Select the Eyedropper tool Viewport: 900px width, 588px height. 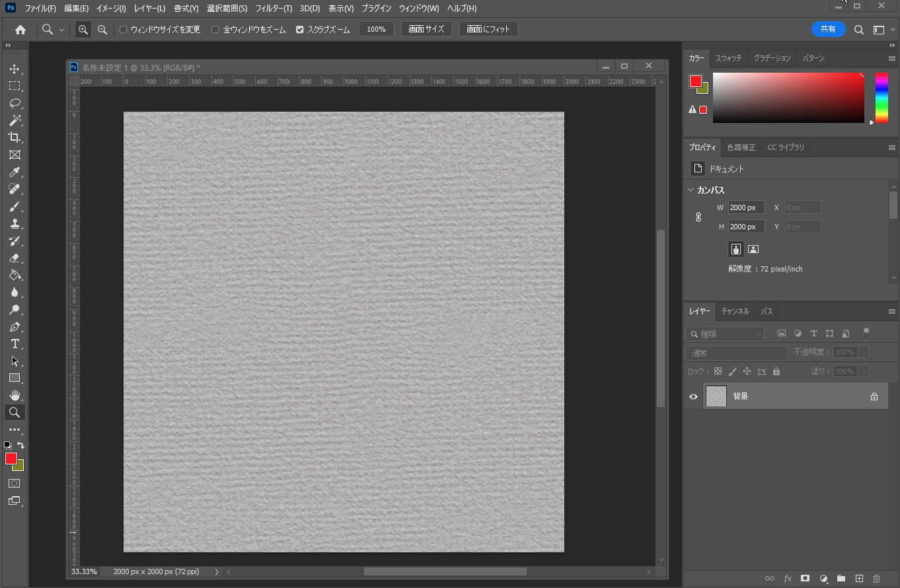15,172
